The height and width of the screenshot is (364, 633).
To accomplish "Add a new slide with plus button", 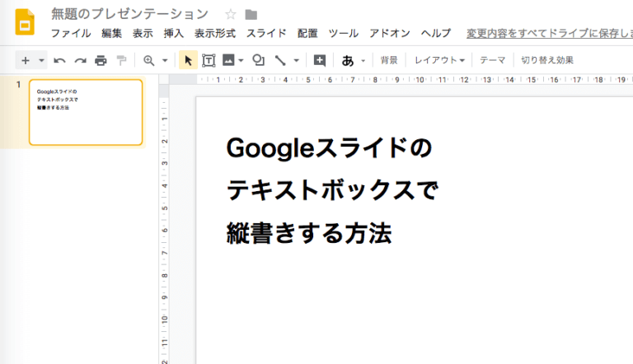I will [26, 61].
